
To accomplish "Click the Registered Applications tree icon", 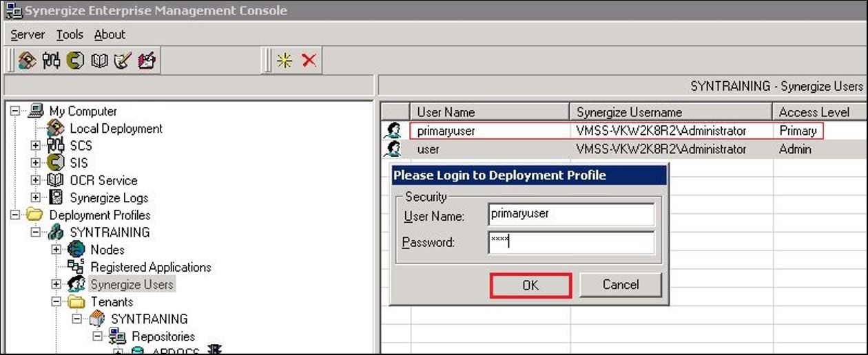I will point(76,267).
